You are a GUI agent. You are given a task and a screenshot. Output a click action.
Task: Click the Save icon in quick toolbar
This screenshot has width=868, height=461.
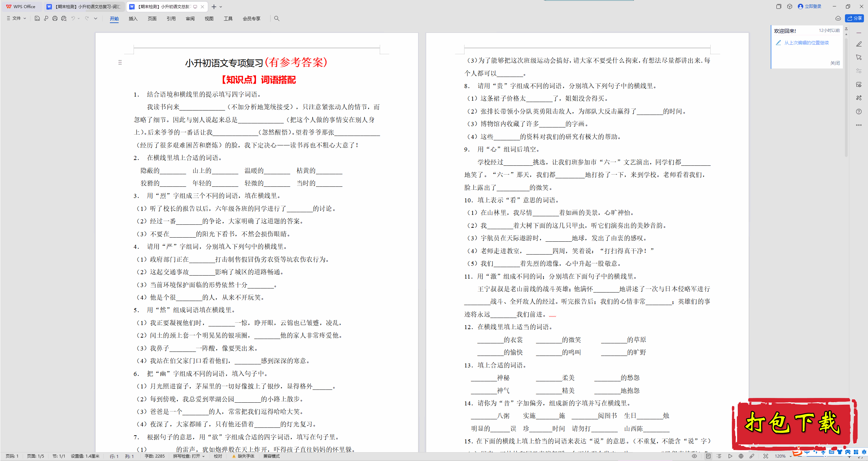click(37, 18)
